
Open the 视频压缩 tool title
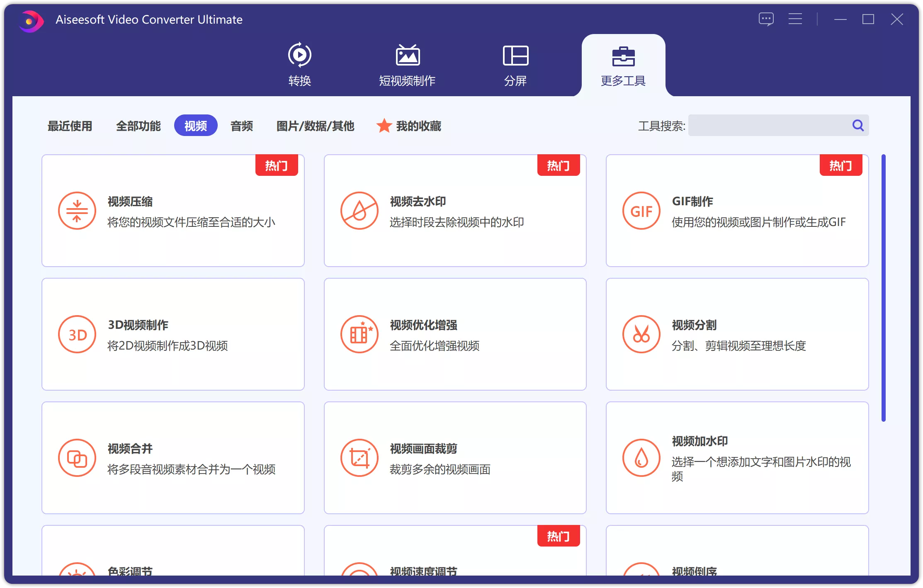coord(130,202)
